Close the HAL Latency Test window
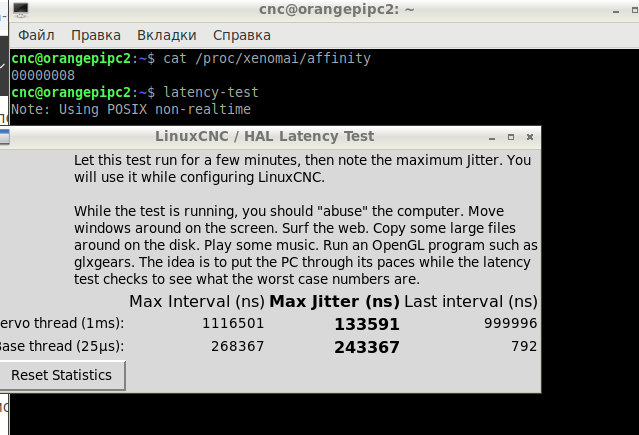The width and height of the screenshot is (639, 435). pyautogui.click(x=530, y=137)
